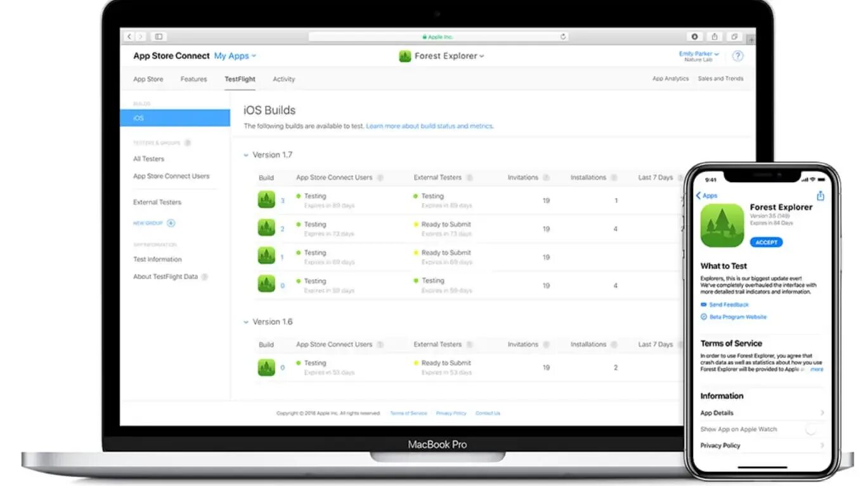This screenshot has width=868, height=486.
Task: Open the My Apps dropdown
Action: (235, 56)
